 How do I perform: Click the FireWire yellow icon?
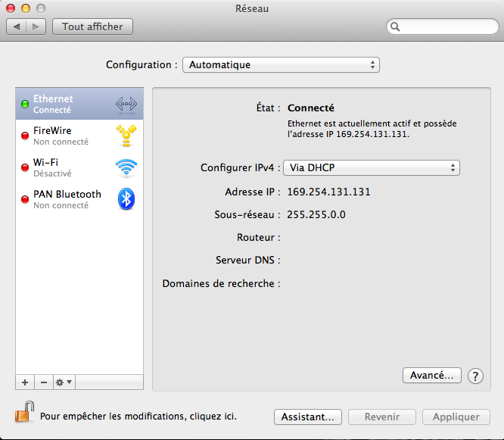(x=126, y=136)
